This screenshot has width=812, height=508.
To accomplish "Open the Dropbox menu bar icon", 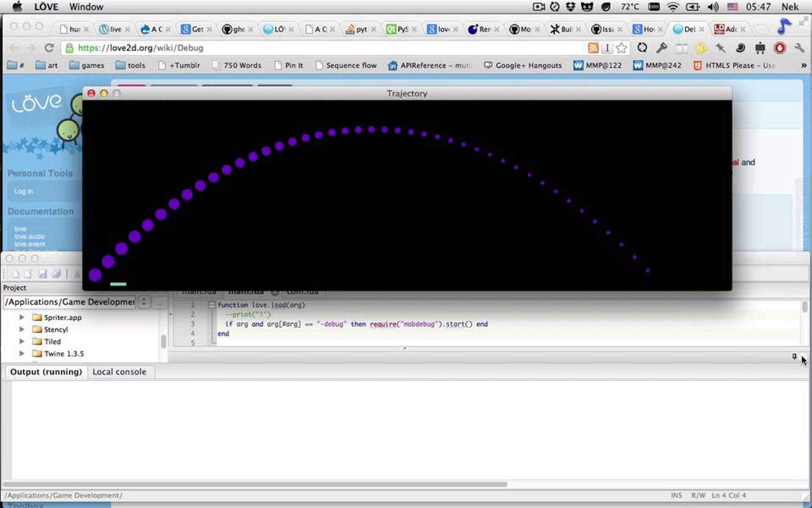I will point(570,7).
